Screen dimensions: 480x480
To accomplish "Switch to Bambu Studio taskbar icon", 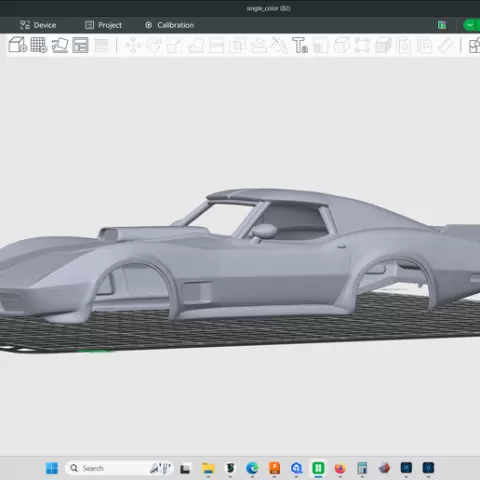I will coord(318,468).
